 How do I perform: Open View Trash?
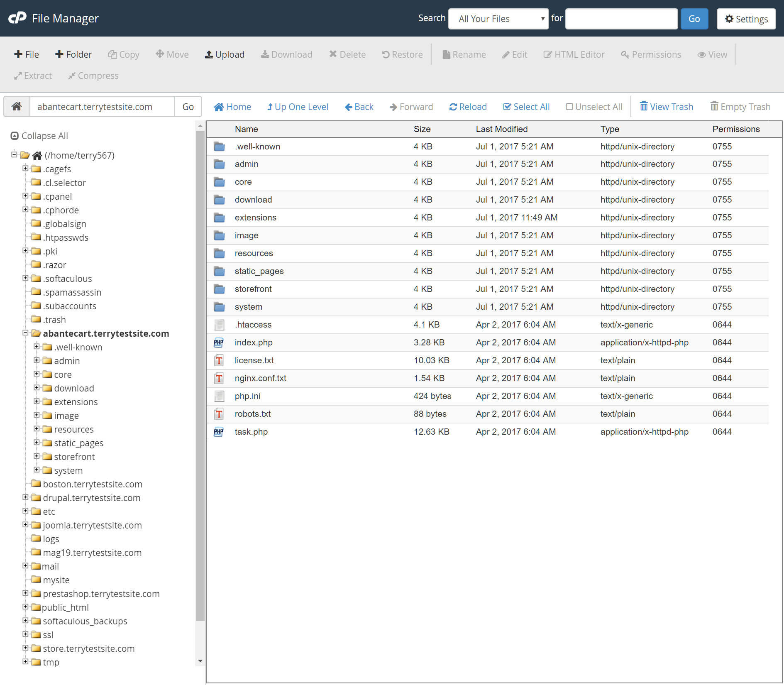click(x=667, y=107)
